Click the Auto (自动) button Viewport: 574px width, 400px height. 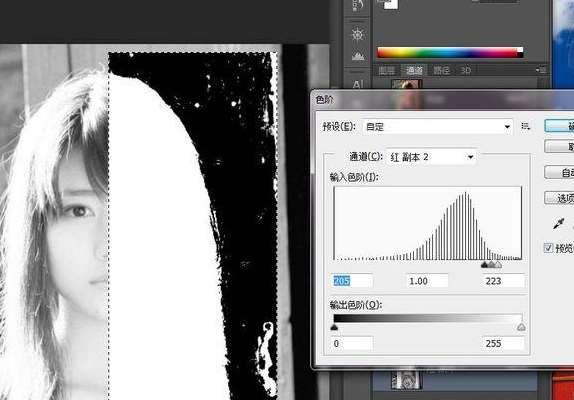click(559, 172)
